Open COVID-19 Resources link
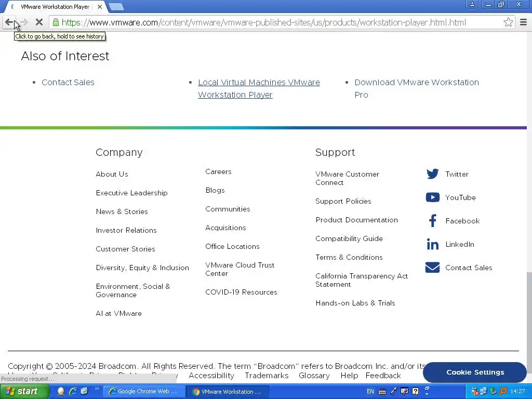This screenshot has width=532, height=399. (x=241, y=292)
